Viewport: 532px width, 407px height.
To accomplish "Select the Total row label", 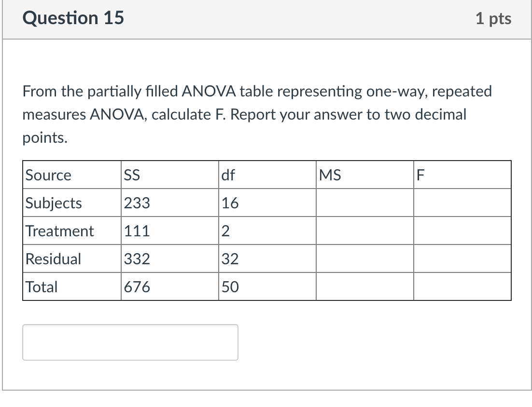I will pos(41,287).
